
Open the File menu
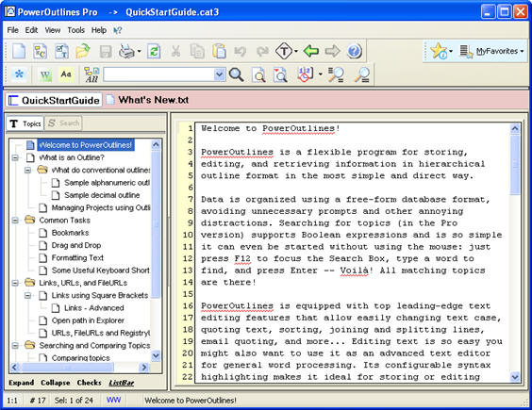click(12, 30)
